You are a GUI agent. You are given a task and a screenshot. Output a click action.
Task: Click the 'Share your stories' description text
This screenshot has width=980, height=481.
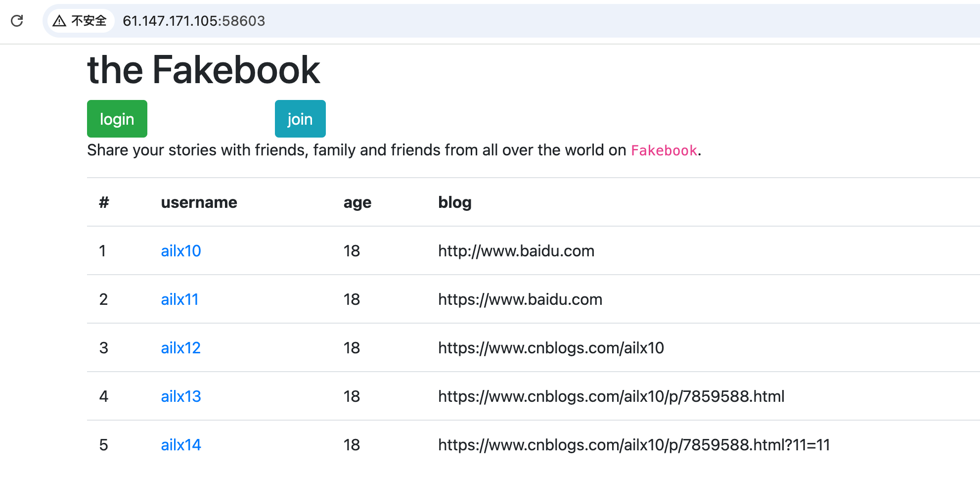point(394,150)
